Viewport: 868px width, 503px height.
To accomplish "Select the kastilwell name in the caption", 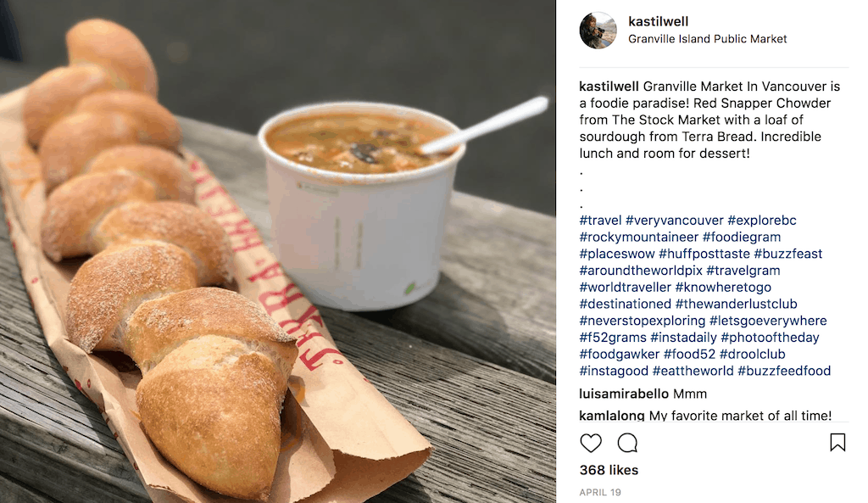I will click(609, 87).
